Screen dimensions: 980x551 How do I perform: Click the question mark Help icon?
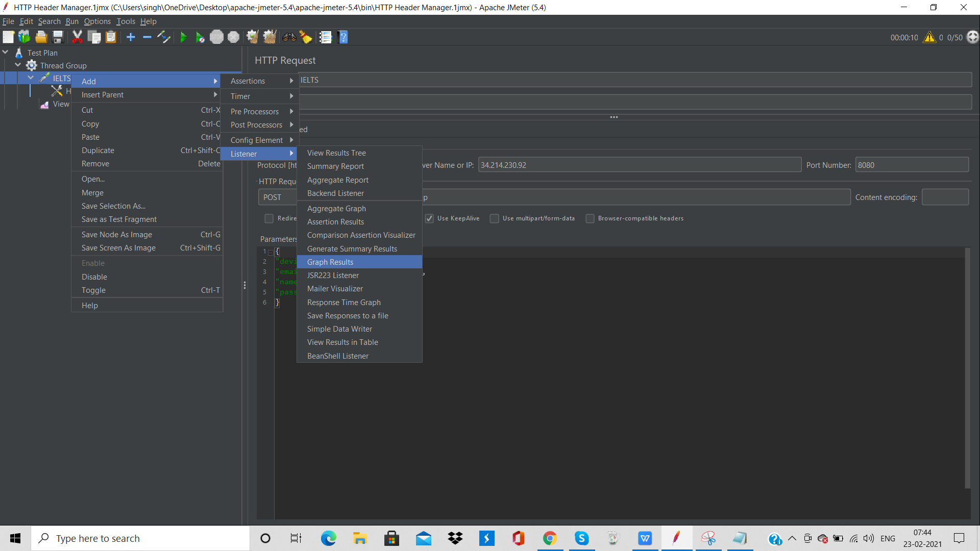click(x=343, y=37)
